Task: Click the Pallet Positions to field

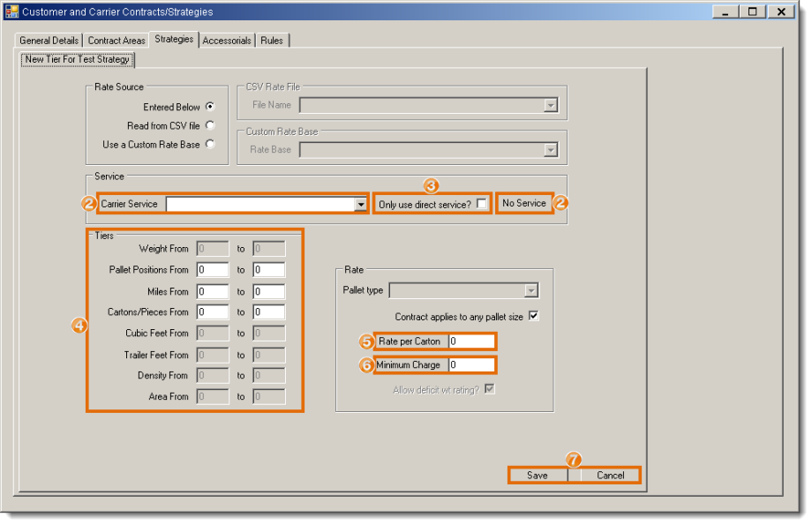Action: coord(269,270)
